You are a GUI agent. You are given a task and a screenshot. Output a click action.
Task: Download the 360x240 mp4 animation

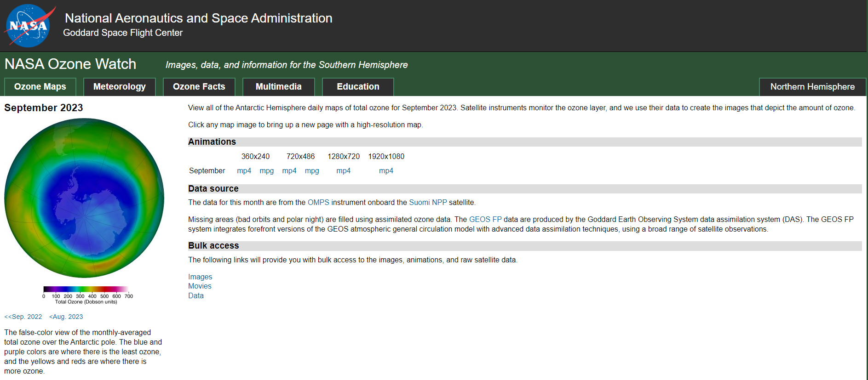coord(244,171)
